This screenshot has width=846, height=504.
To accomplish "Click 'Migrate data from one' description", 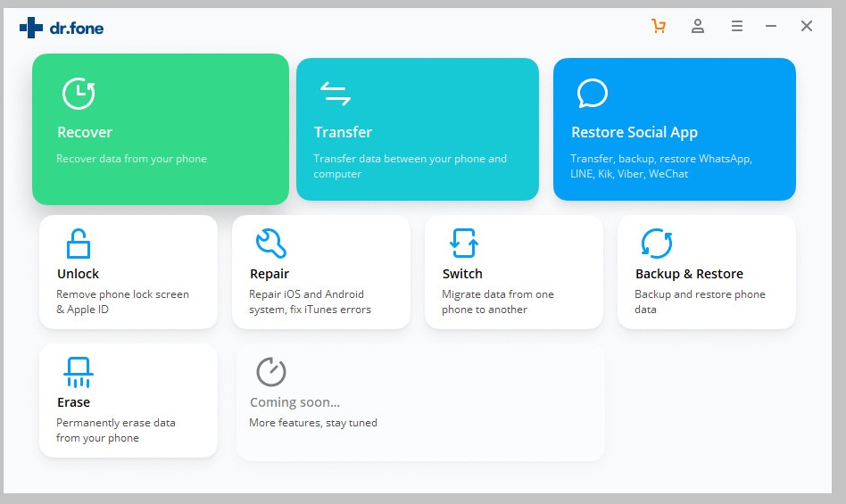I will point(498,302).
